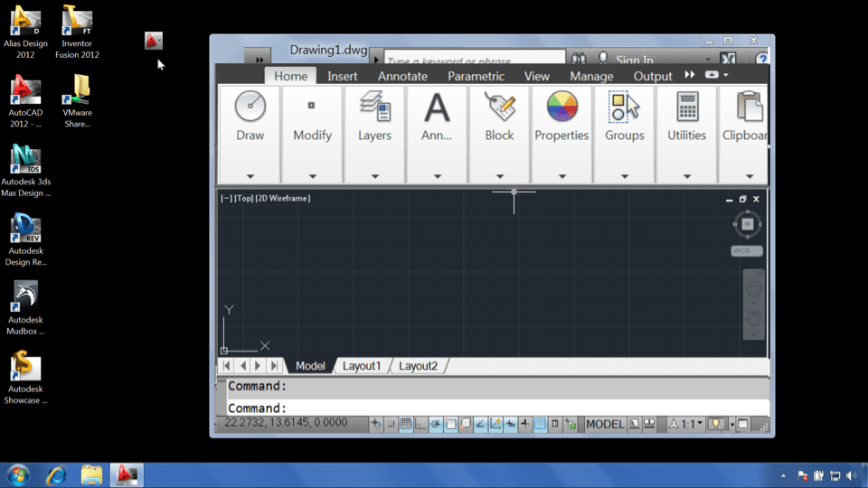Click the Autodesk Exchange X icon
Viewport: 868px width, 488px height.
click(x=728, y=59)
